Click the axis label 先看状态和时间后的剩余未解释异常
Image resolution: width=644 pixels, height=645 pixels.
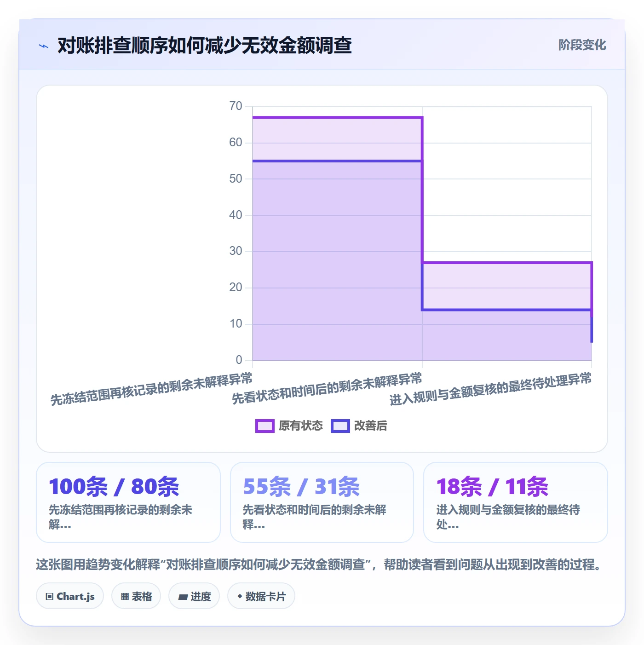(x=327, y=389)
